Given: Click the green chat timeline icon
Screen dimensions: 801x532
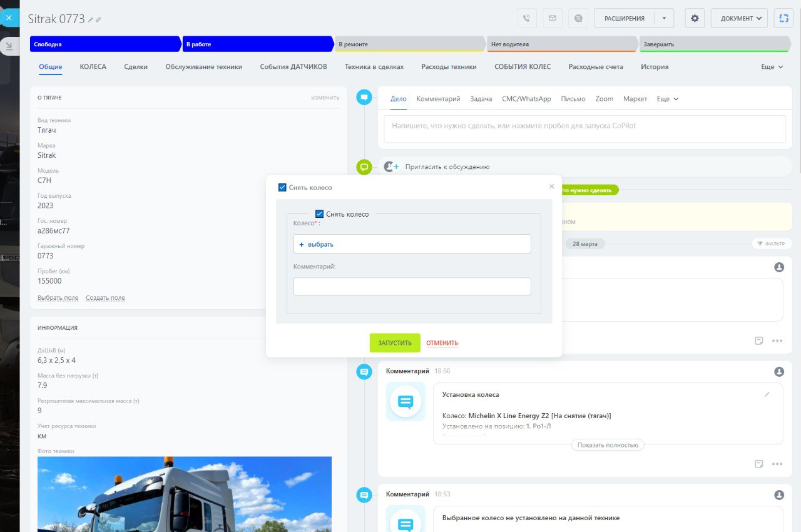Looking at the screenshot, I should point(364,167).
